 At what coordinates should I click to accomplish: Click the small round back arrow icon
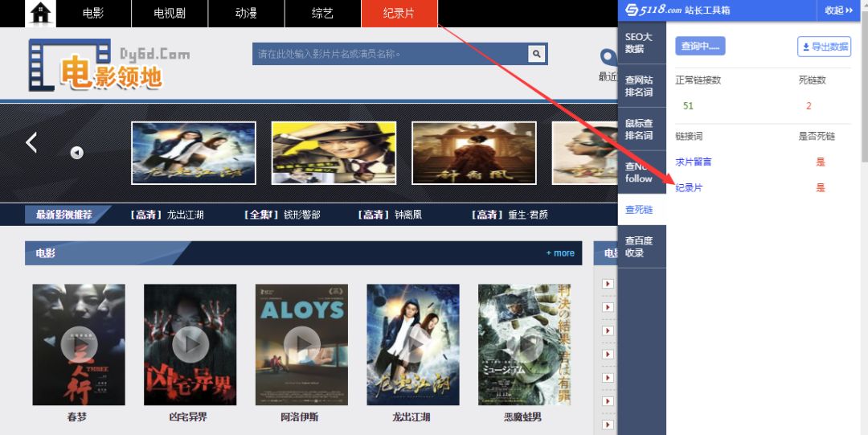click(x=77, y=153)
